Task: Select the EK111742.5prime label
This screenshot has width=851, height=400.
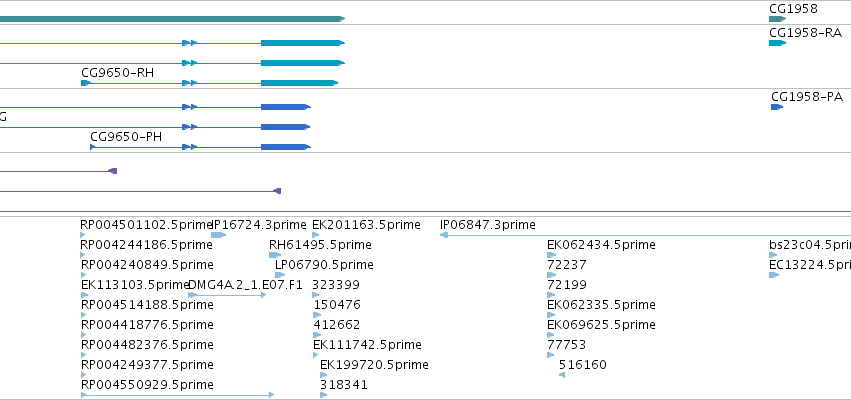Action: click(367, 345)
